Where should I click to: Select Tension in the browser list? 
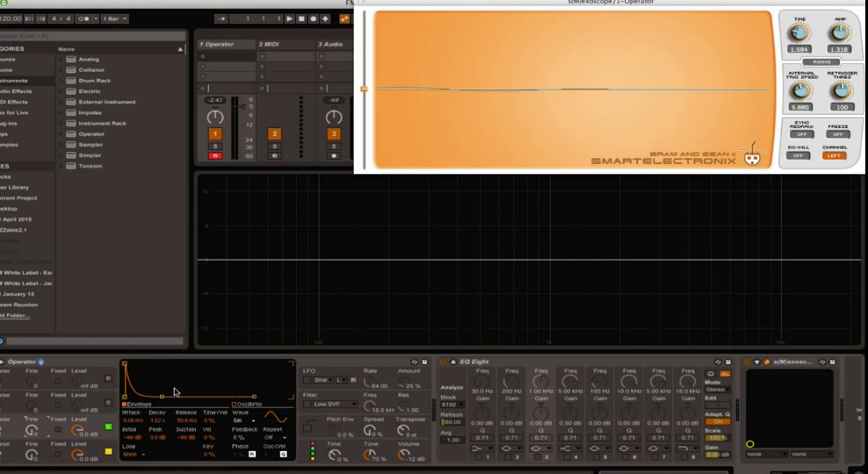point(90,166)
